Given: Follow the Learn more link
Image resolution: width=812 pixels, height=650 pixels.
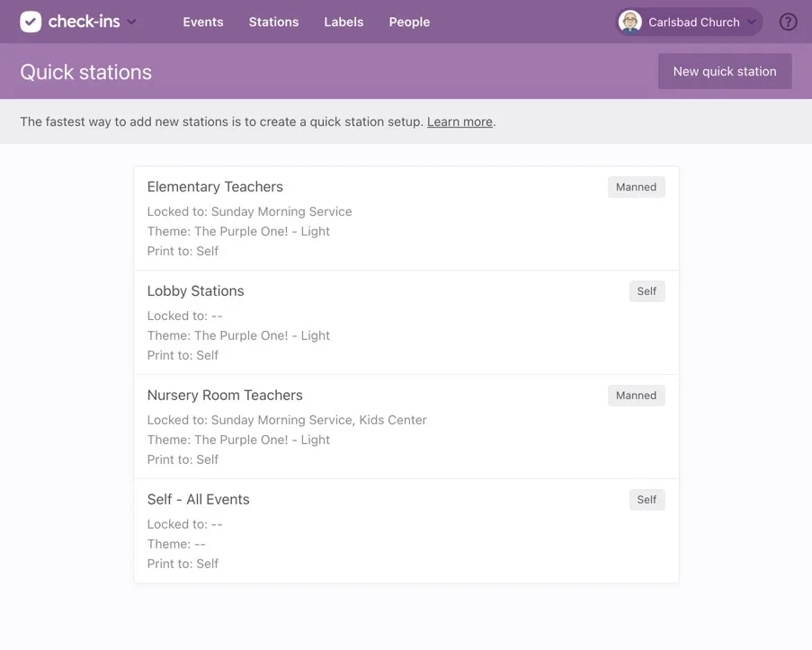Looking at the screenshot, I should 460,121.
